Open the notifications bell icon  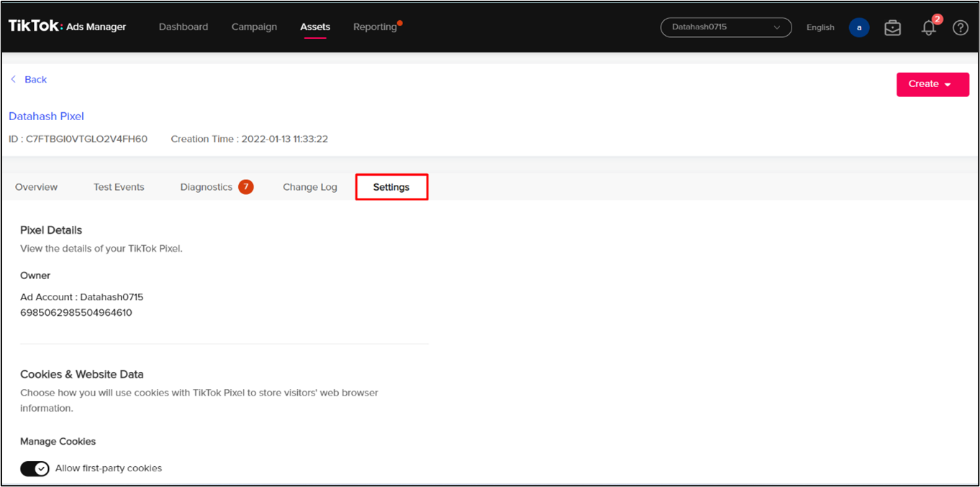click(929, 28)
